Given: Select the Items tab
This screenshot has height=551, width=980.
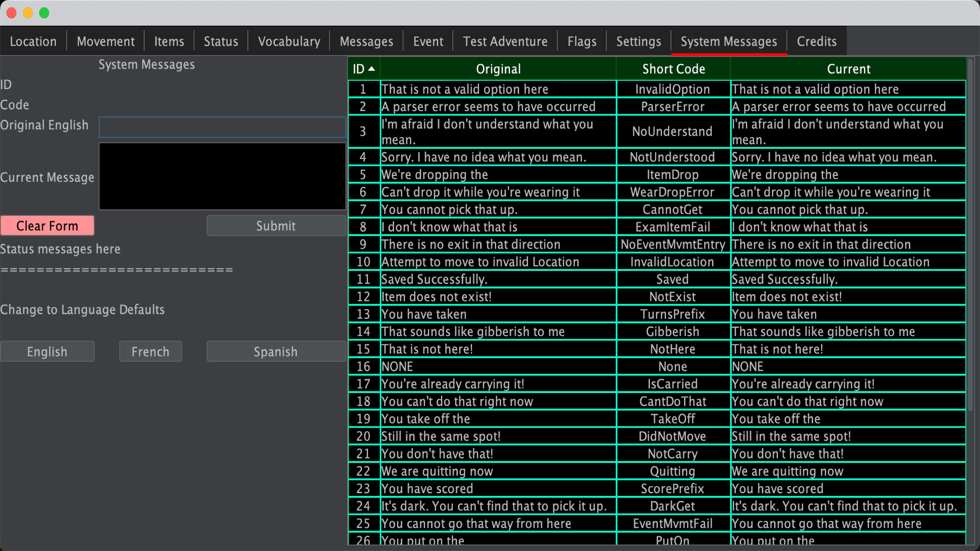Looking at the screenshot, I should [x=169, y=41].
